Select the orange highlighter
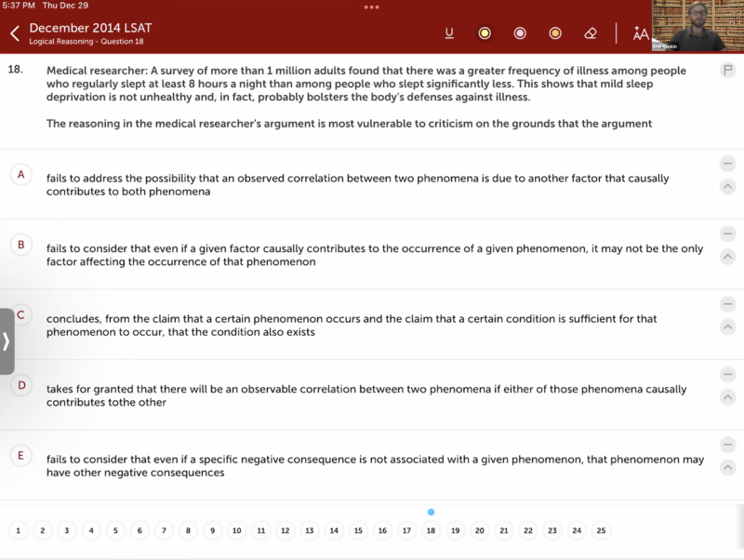This screenshot has width=744, height=560. click(555, 33)
